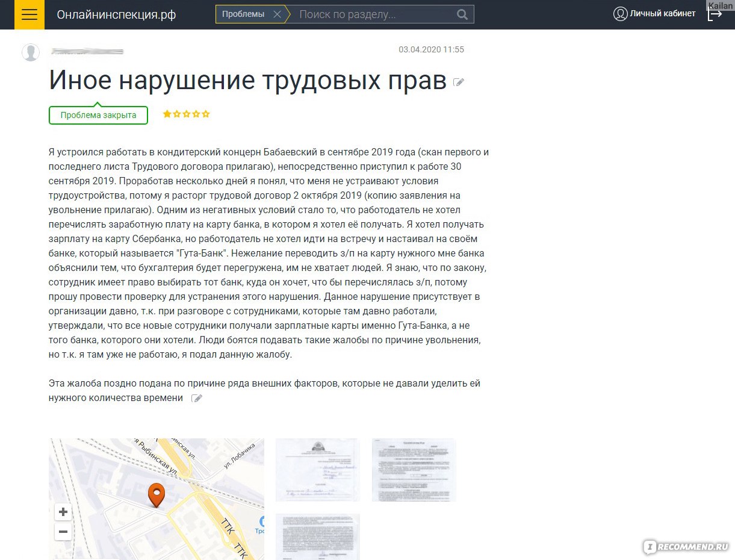This screenshot has height=560, width=735.
Task: Click the Проблемы section tag
Action: 243,14
